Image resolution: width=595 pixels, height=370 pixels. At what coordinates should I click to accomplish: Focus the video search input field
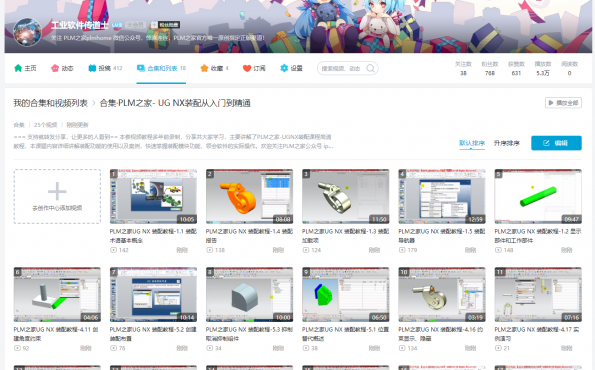click(342, 68)
